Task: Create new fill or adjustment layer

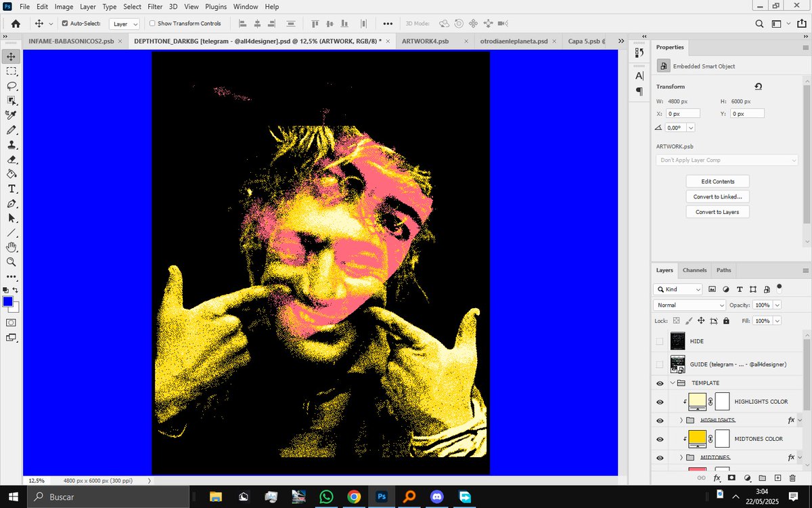Action: (747, 478)
